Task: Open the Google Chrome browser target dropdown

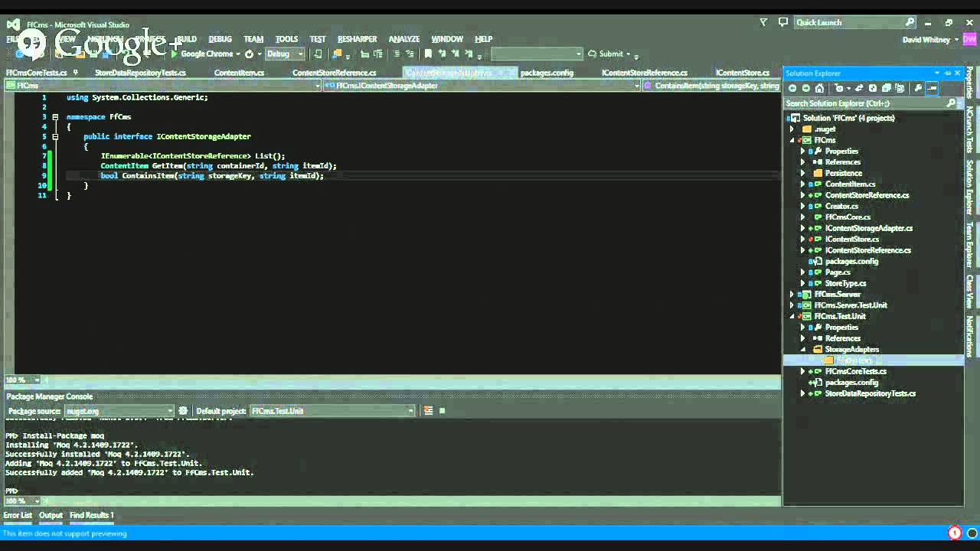Action: tap(237, 54)
